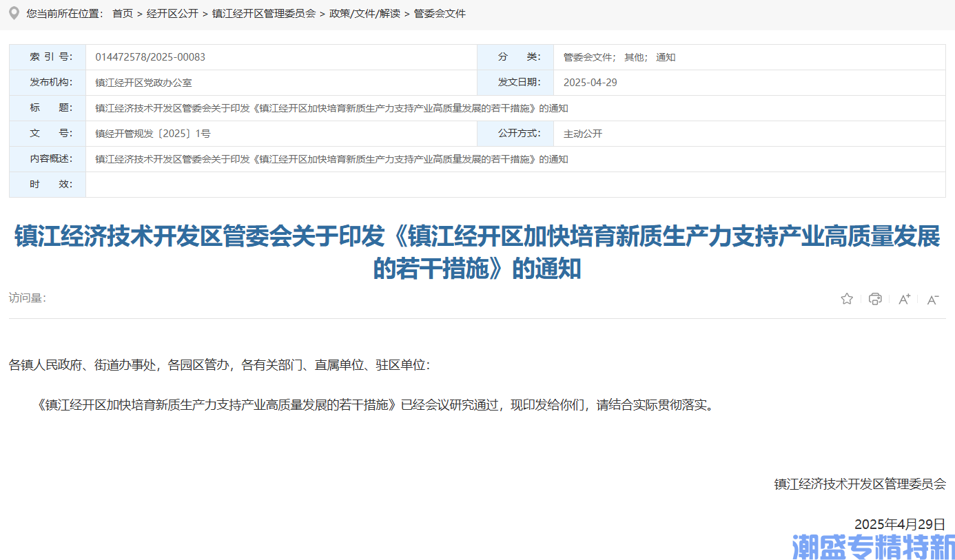
Task: Select index number 014472578/2025-00083
Action: 150,57
